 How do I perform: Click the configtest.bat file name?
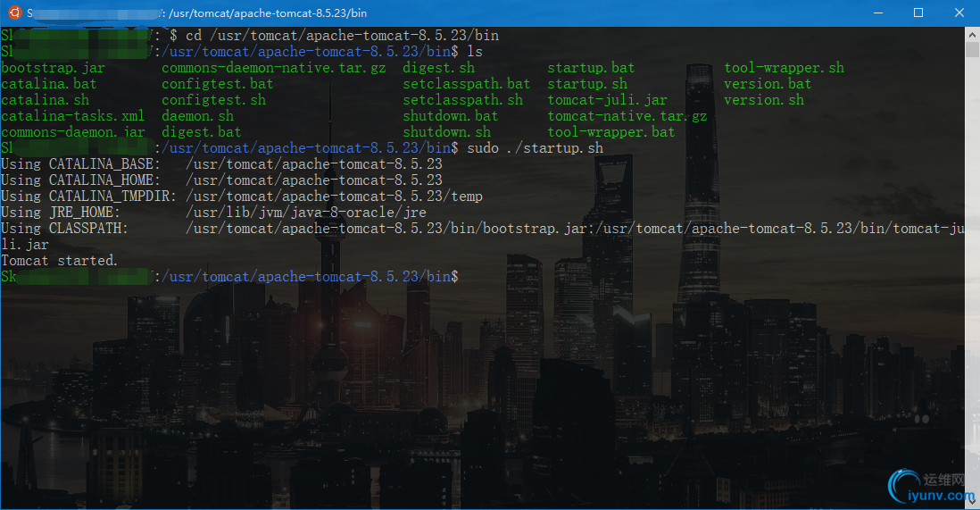point(218,84)
